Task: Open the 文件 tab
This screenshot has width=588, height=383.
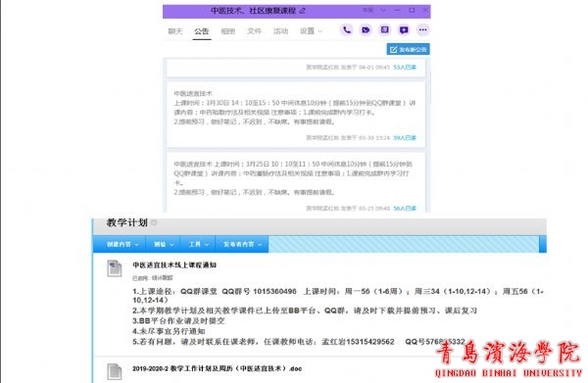Action: (254, 31)
